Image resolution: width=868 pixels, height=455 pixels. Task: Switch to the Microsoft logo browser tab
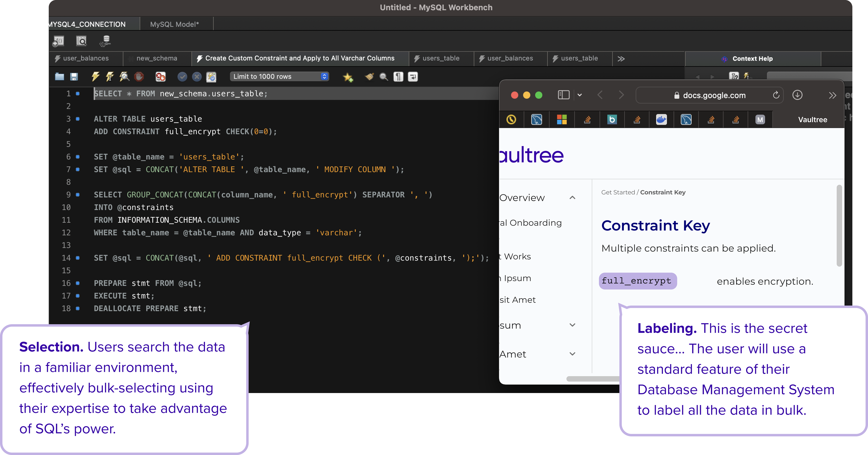[x=562, y=119]
